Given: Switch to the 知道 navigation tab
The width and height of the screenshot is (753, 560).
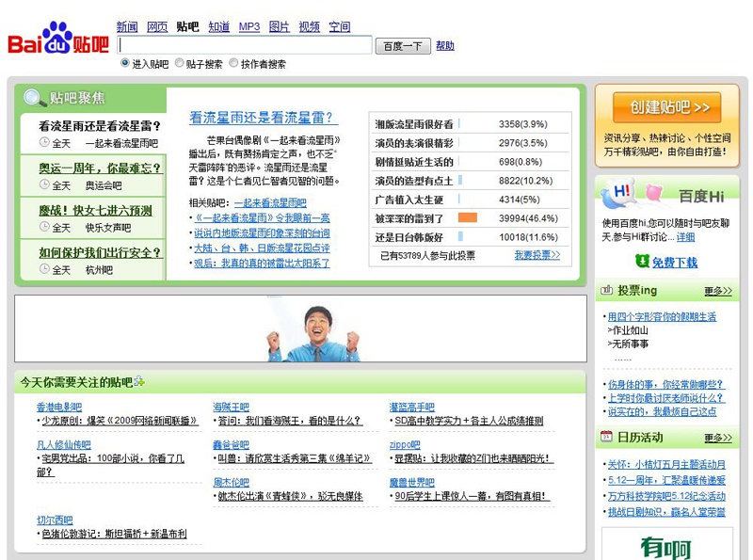Looking at the screenshot, I should [x=219, y=27].
